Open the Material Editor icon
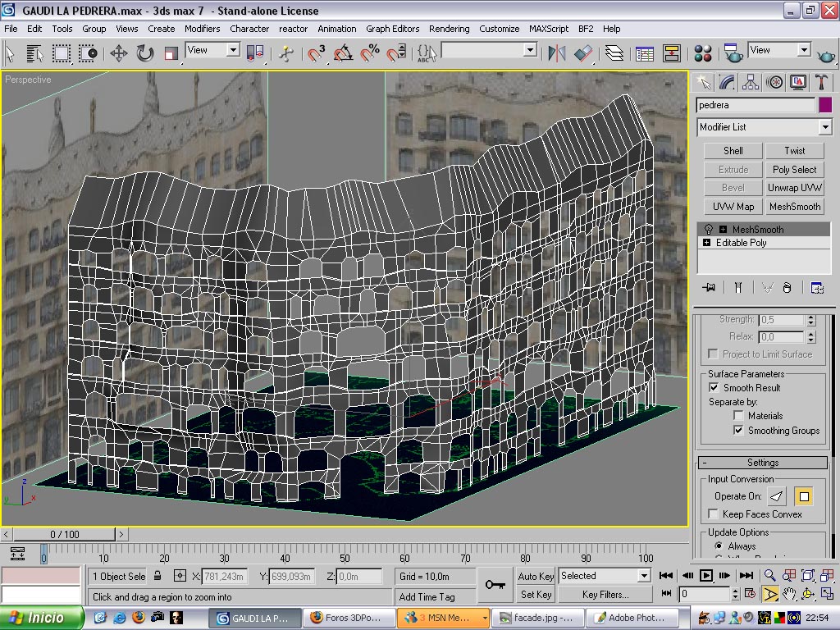 [703, 53]
